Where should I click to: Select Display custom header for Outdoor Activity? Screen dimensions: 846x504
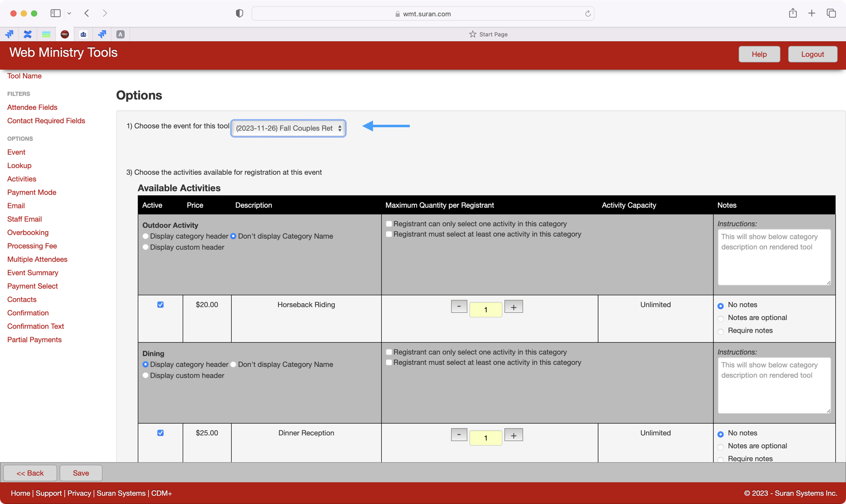(145, 247)
